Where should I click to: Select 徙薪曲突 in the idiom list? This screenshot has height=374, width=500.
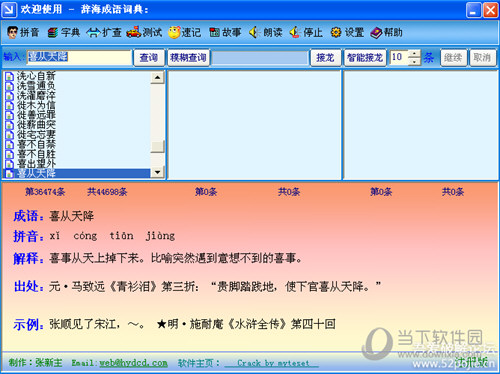(x=36, y=125)
